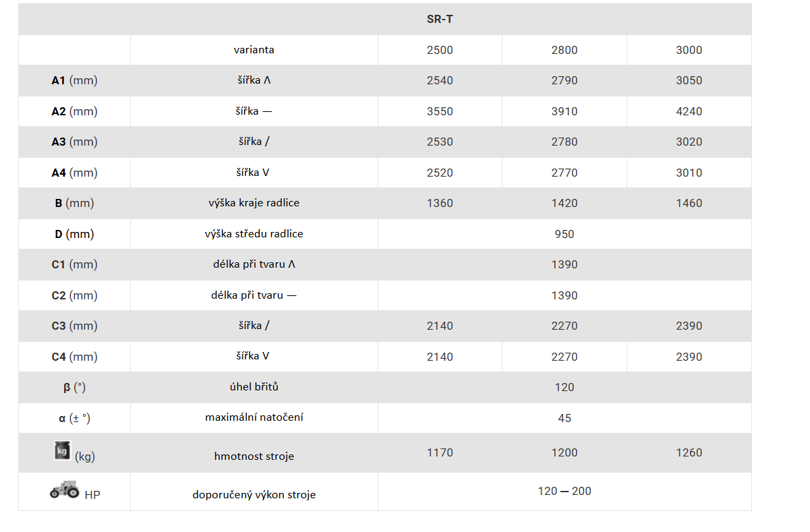Click the A2 width value 3910
The image size is (810, 532).
(565, 111)
